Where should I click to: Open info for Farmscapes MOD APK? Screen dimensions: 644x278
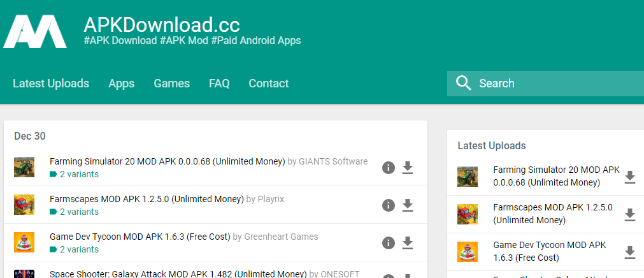pyautogui.click(x=388, y=205)
